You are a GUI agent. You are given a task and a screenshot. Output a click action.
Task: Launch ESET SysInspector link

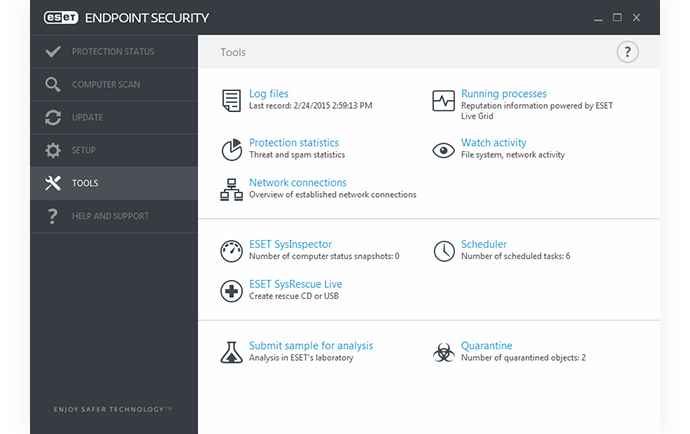tap(290, 244)
